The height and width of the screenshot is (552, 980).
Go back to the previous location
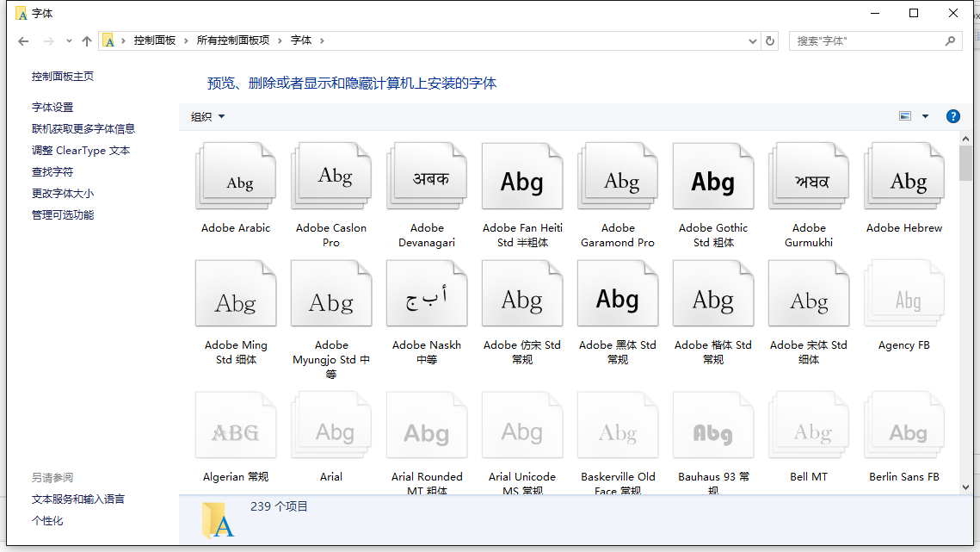click(x=24, y=41)
